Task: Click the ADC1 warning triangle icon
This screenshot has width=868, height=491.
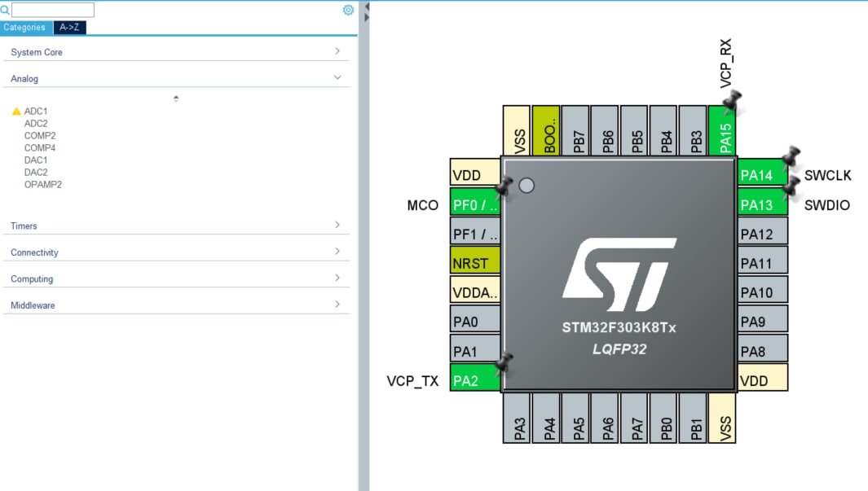Action: coord(16,111)
